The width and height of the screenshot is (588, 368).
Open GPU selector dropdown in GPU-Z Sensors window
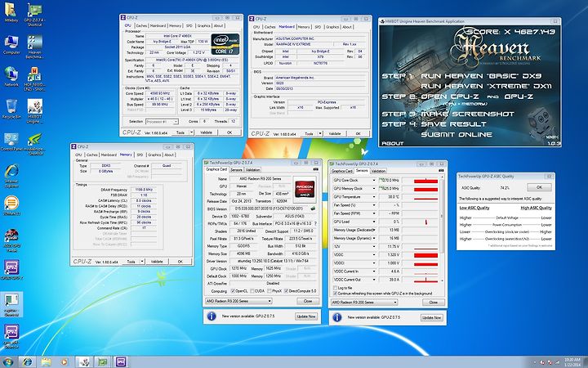[x=364, y=303]
